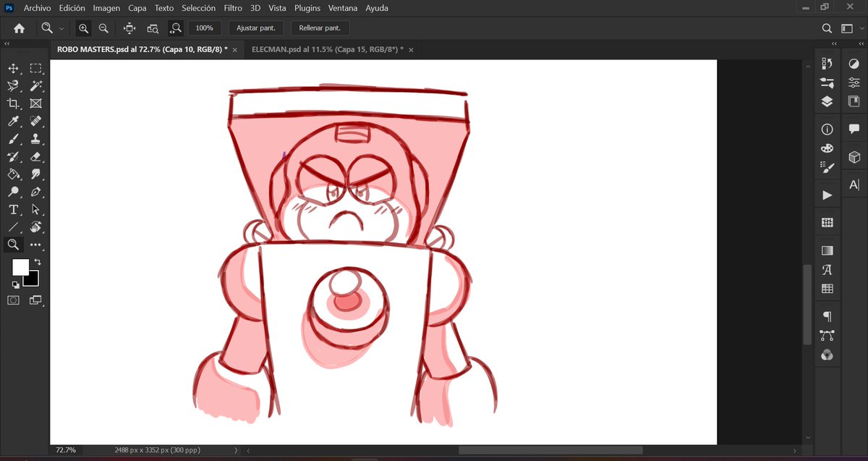Select the Crop tool
Image resolution: width=868 pixels, height=461 pixels.
click(13, 103)
